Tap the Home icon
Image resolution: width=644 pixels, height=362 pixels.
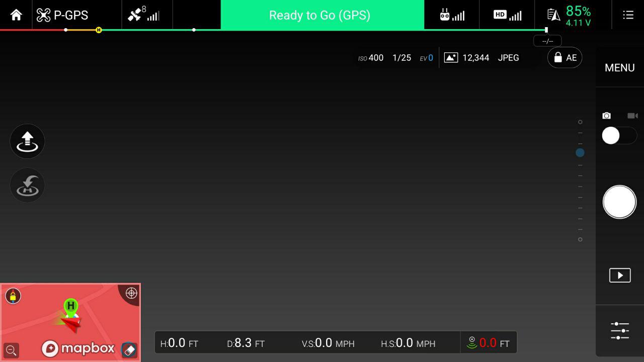pos(16,15)
